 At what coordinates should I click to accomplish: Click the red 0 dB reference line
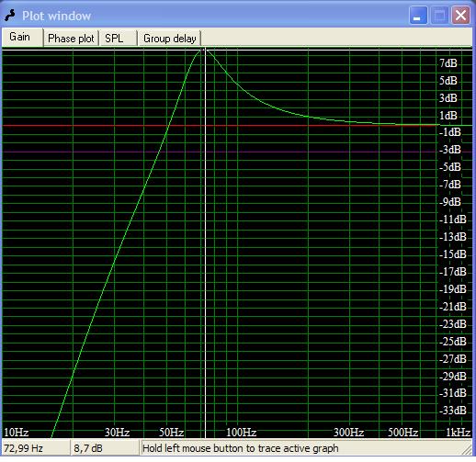click(x=221, y=125)
